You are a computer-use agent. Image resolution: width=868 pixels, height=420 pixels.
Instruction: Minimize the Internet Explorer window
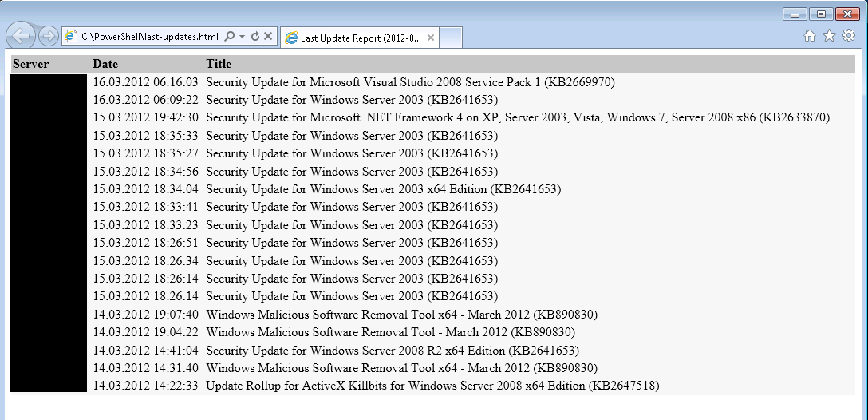tap(795, 14)
